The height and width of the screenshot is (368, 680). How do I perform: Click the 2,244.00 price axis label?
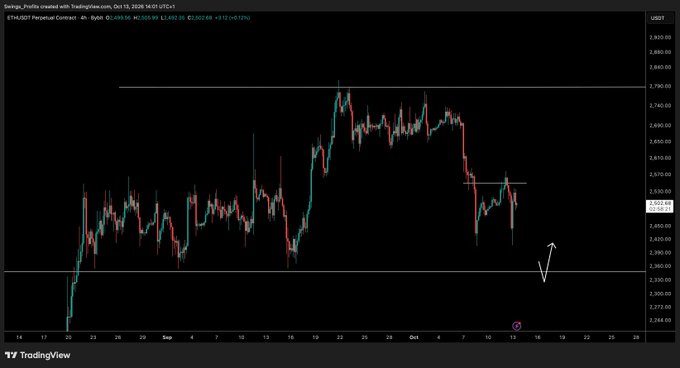pos(660,320)
